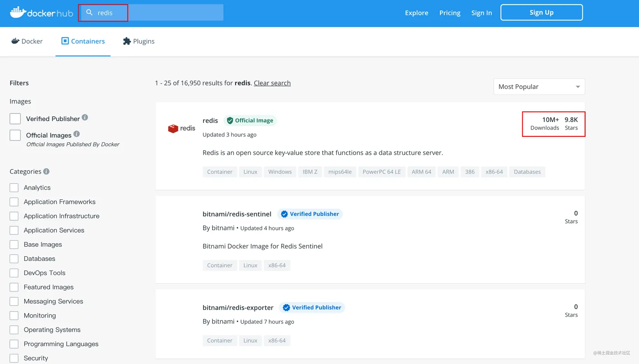Check the DevOps Tools category
The width and height of the screenshot is (639, 364).
coord(14,273)
